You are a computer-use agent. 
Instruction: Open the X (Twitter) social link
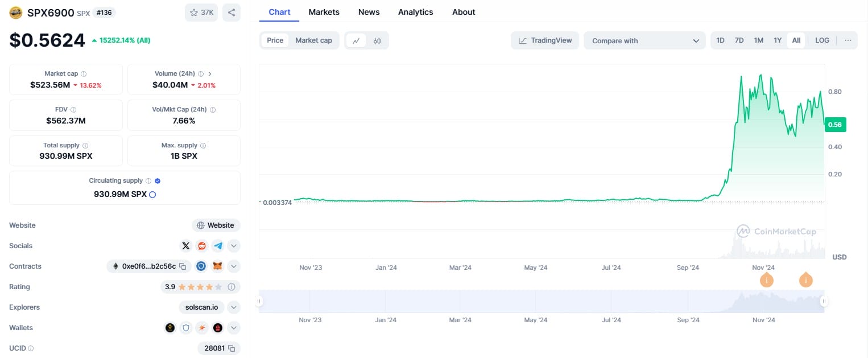tap(185, 246)
